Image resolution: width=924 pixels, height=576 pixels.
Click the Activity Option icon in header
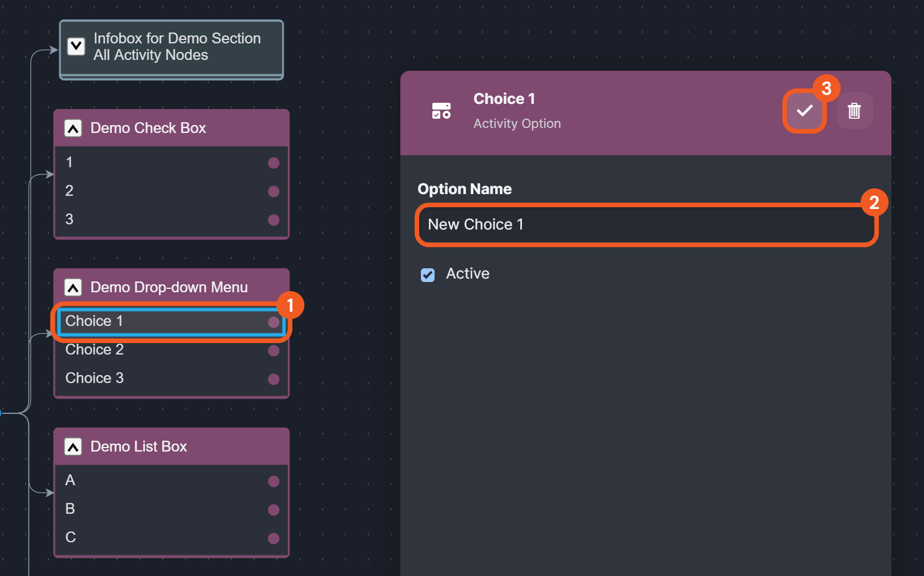tap(441, 111)
